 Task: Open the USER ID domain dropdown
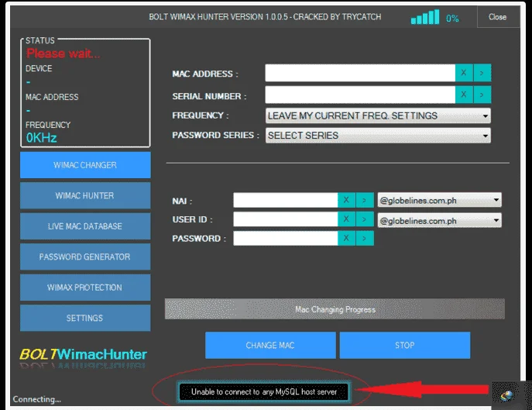click(x=439, y=220)
